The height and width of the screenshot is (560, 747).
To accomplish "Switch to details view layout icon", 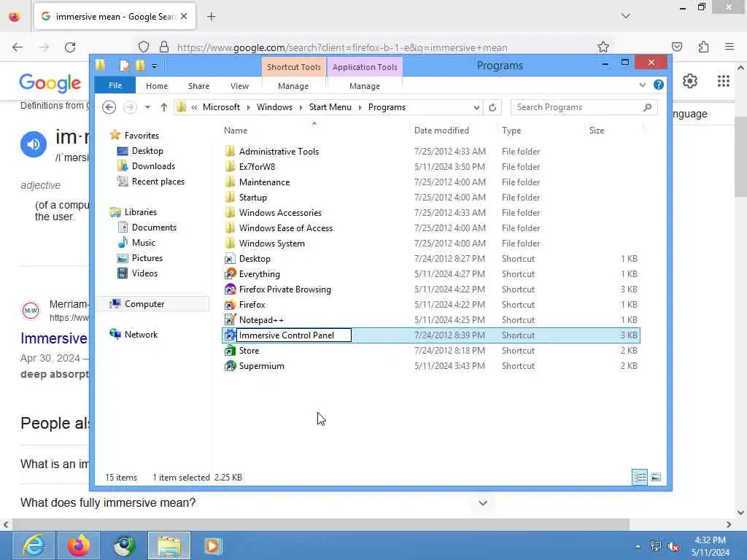I will tap(639, 477).
